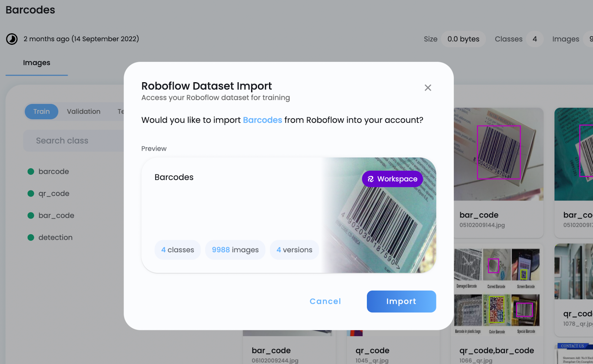Click the clock icon beside the date
The width and height of the screenshot is (593, 364).
[12, 39]
